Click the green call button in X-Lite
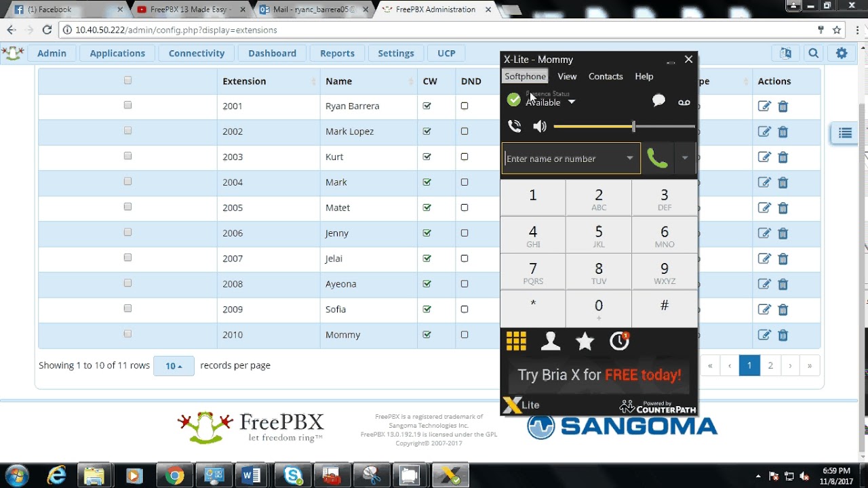This screenshot has width=868, height=488. point(657,158)
